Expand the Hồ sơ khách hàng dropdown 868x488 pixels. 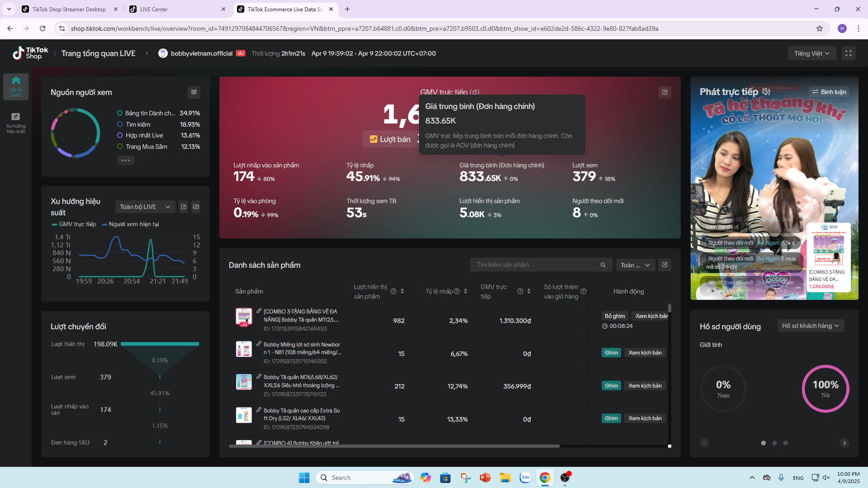811,326
